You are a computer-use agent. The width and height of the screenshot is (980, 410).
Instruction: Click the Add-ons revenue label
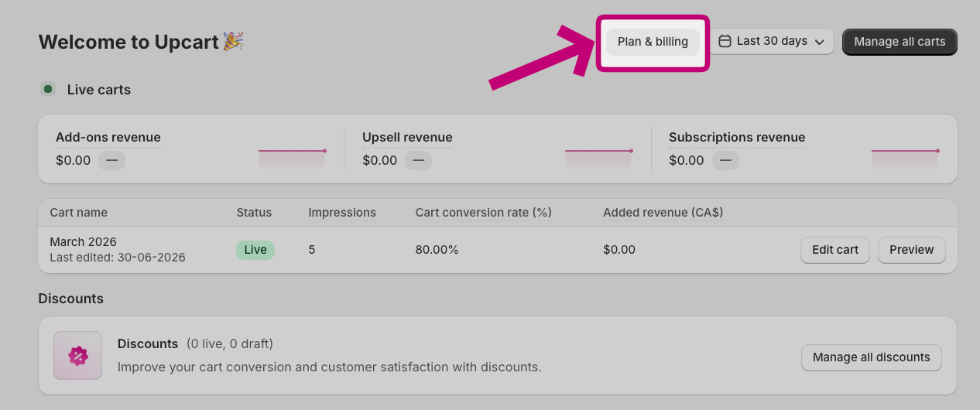108,138
